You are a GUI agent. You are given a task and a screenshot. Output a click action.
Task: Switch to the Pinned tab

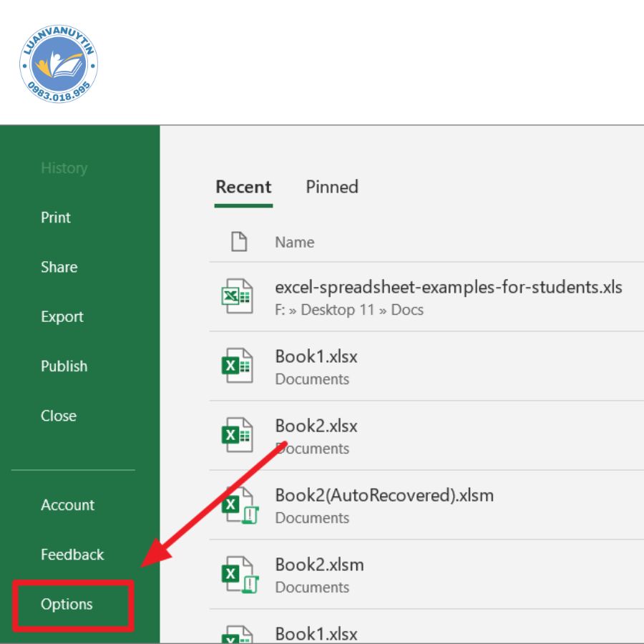pyautogui.click(x=332, y=187)
